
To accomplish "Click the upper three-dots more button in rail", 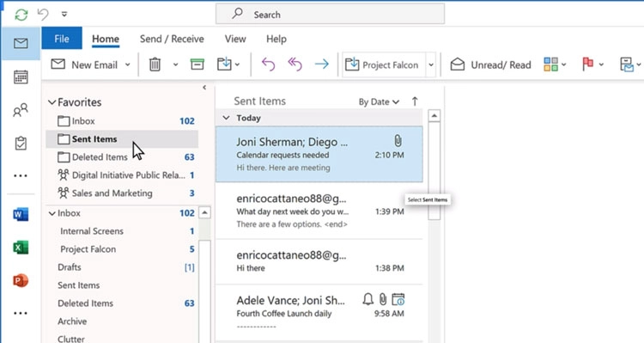I will pos(21,175).
